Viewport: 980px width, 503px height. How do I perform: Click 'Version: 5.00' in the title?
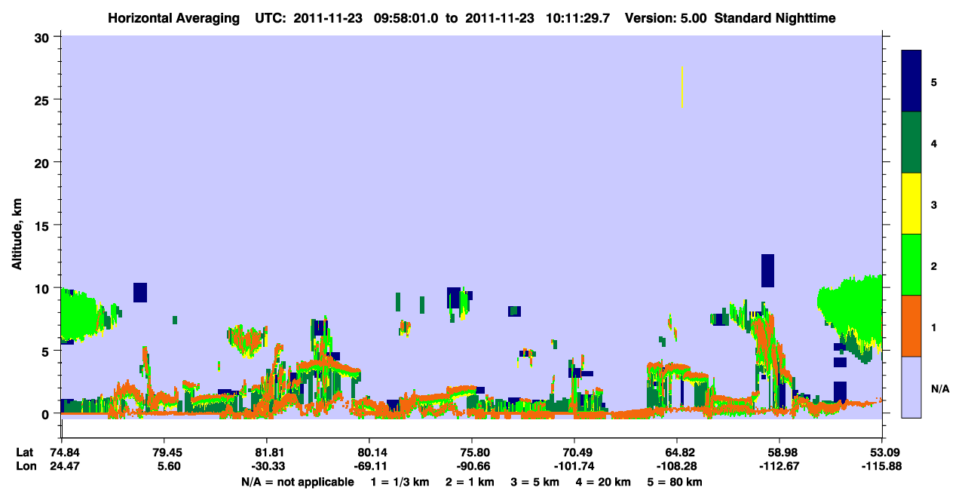coord(666,17)
